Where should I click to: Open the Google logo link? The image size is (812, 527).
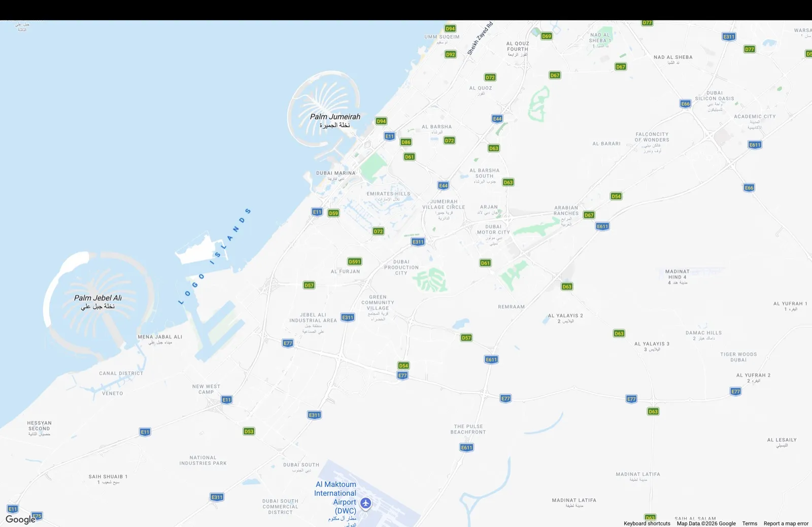point(20,519)
